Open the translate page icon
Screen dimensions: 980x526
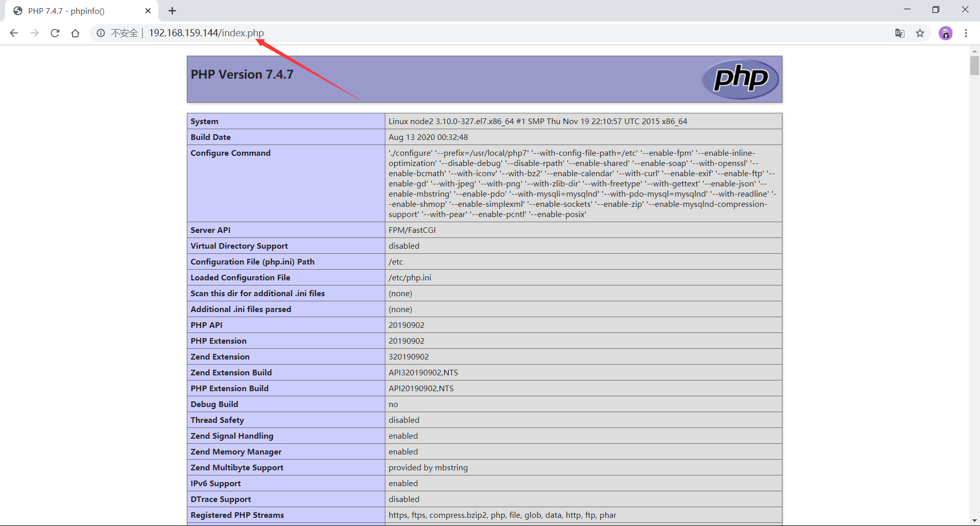[899, 33]
